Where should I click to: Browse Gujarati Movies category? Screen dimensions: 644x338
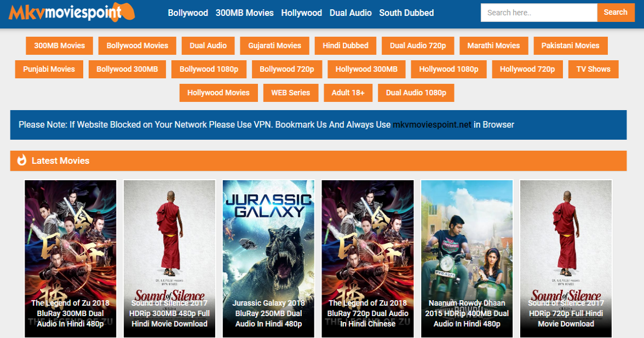(274, 45)
